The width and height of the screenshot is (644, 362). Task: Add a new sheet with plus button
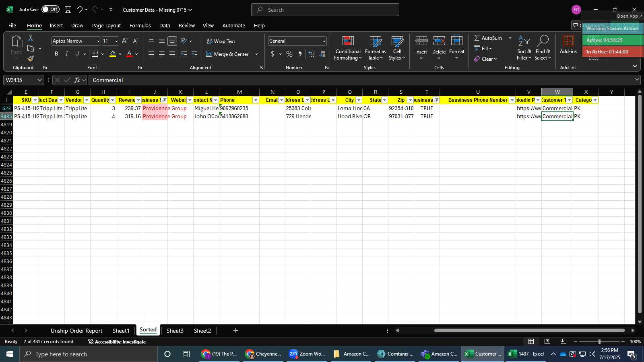click(235, 331)
